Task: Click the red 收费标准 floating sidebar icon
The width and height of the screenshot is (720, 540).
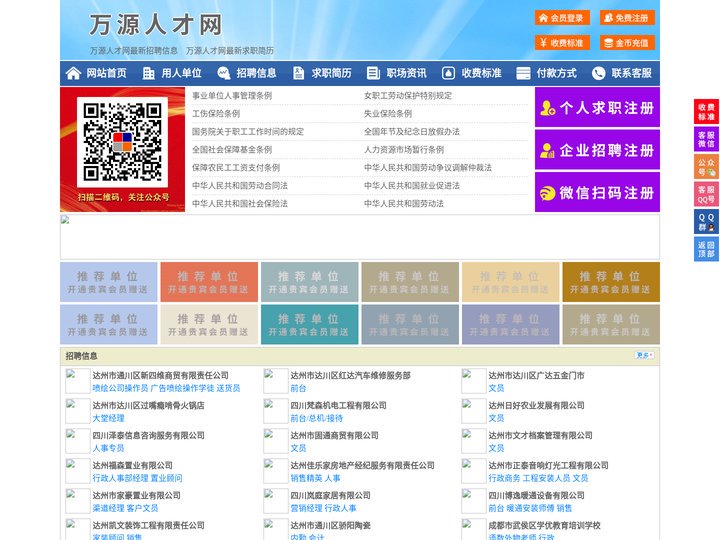Action: [x=706, y=112]
